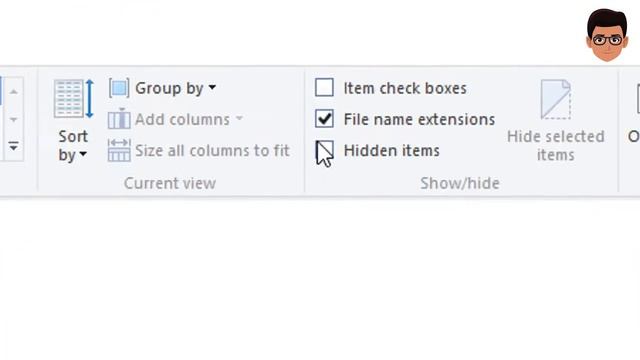640x360 pixels.
Task: Click the layout gallery up arrow
Action: [13, 92]
